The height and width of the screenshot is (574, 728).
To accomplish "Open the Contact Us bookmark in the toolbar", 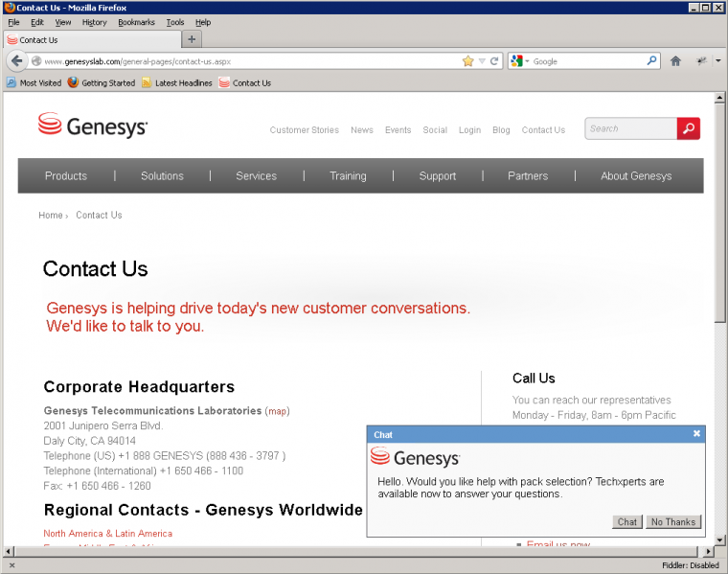I will coord(244,82).
